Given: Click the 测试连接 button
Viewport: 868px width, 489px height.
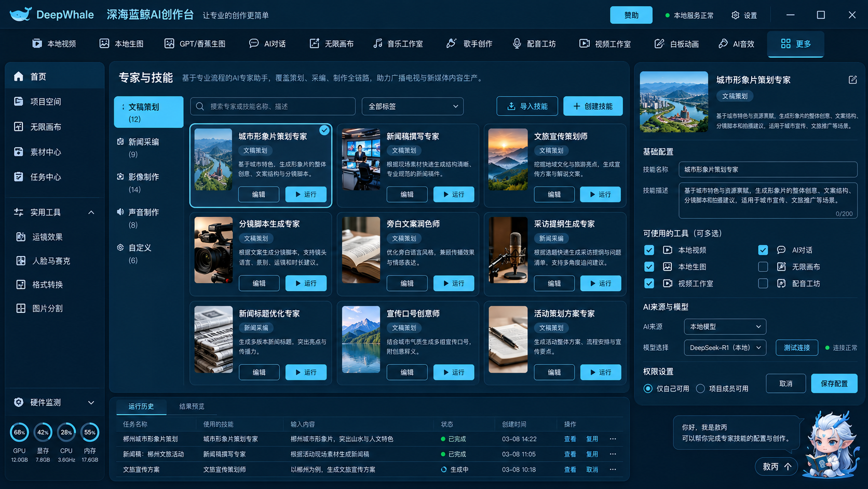Looking at the screenshot, I should pyautogui.click(x=797, y=348).
